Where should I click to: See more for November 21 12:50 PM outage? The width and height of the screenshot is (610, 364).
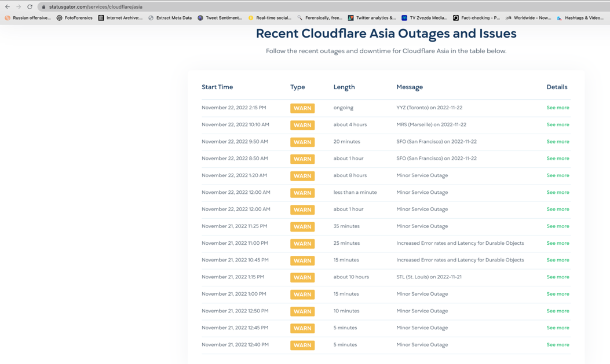click(558, 311)
